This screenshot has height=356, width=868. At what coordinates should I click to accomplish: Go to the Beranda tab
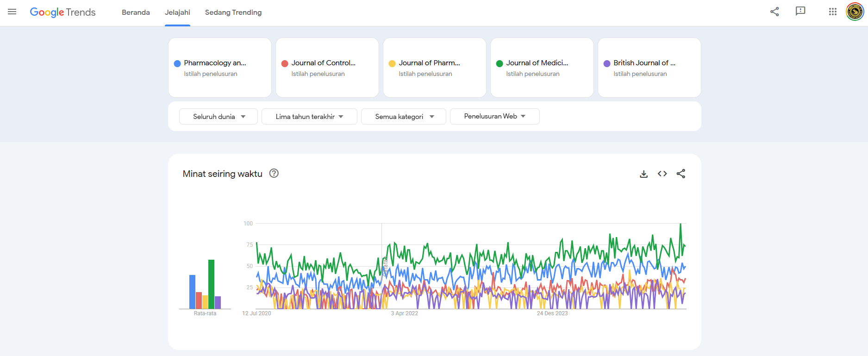pyautogui.click(x=136, y=12)
